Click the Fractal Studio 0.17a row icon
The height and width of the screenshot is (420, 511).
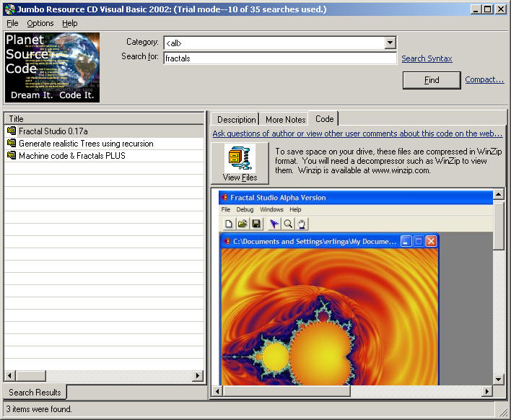pyautogui.click(x=12, y=131)
